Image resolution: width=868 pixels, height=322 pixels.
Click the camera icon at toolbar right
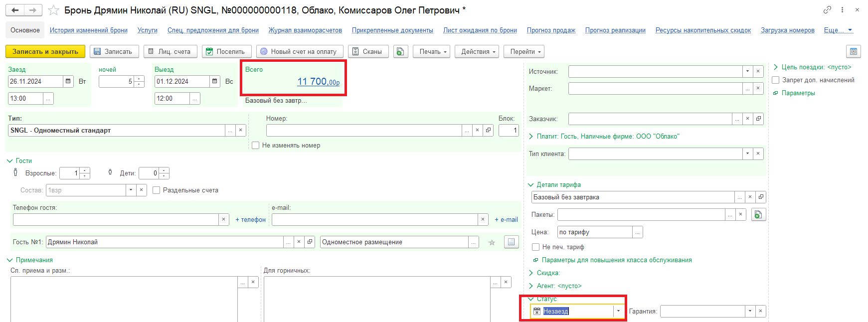pos(854,51)
